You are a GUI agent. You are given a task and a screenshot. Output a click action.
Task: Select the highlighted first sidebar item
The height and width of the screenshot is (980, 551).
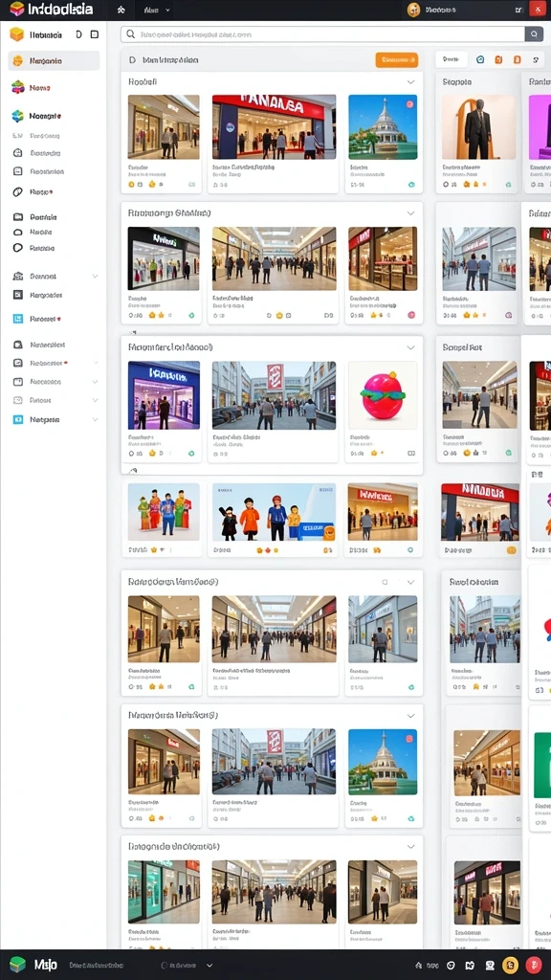pyautogui.click(x=54, y=60)
